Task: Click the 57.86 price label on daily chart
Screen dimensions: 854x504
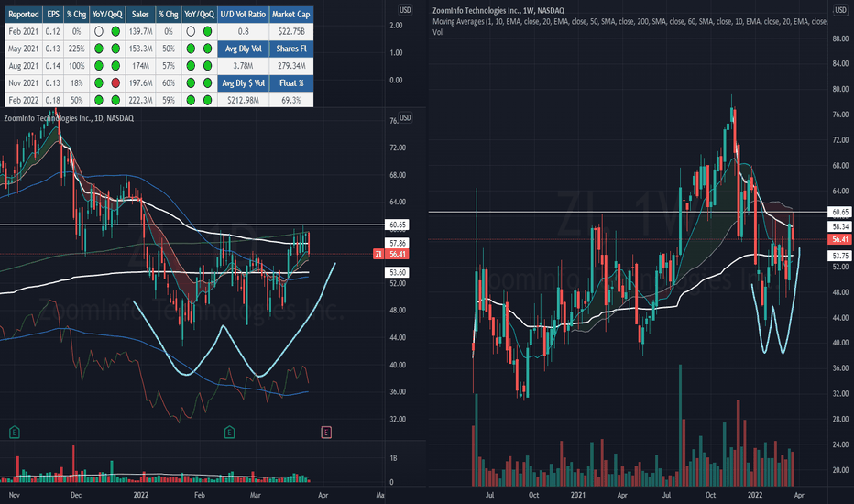Action: (398, 243)
